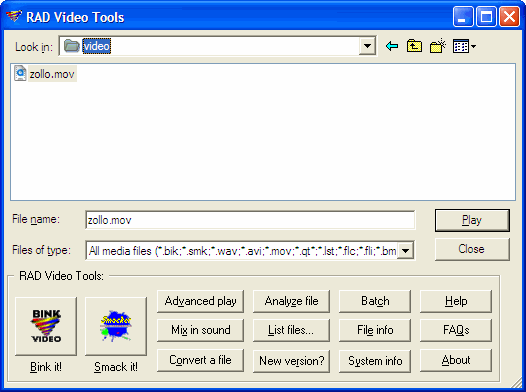Create a new folder with the toolbar icon
The width and height of the screenshot is (526, 392).
pyautogui.click(x=437, y=46)
